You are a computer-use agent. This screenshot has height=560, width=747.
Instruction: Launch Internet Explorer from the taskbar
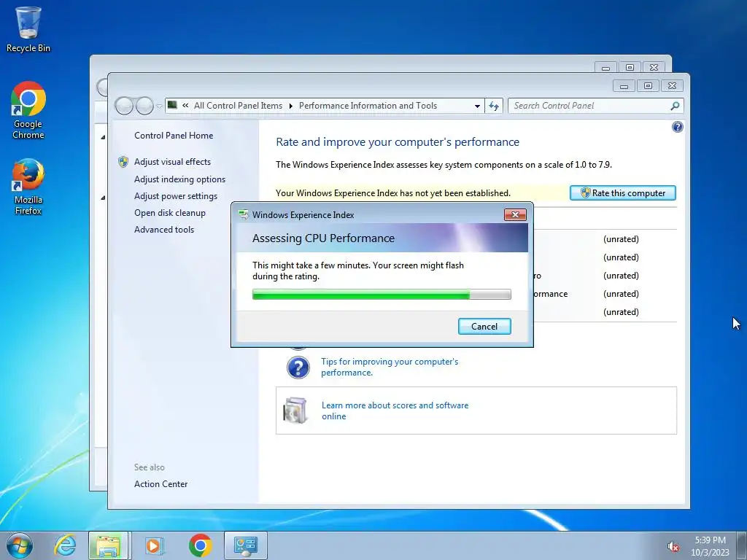[65, 545]
